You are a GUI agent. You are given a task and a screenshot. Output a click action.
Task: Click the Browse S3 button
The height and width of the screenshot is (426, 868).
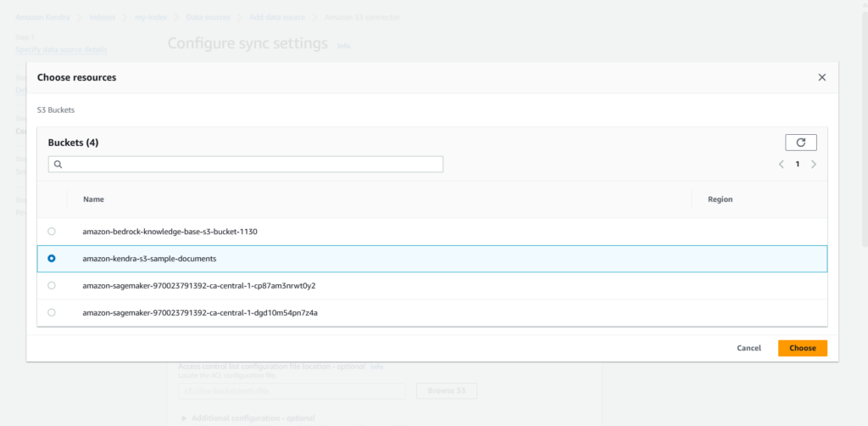[x=446, y=390]
